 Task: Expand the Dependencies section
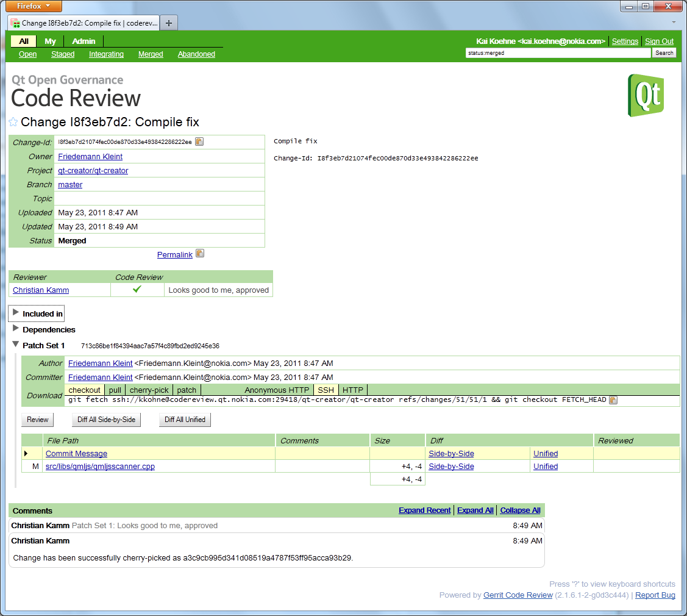tap(16, 329)
